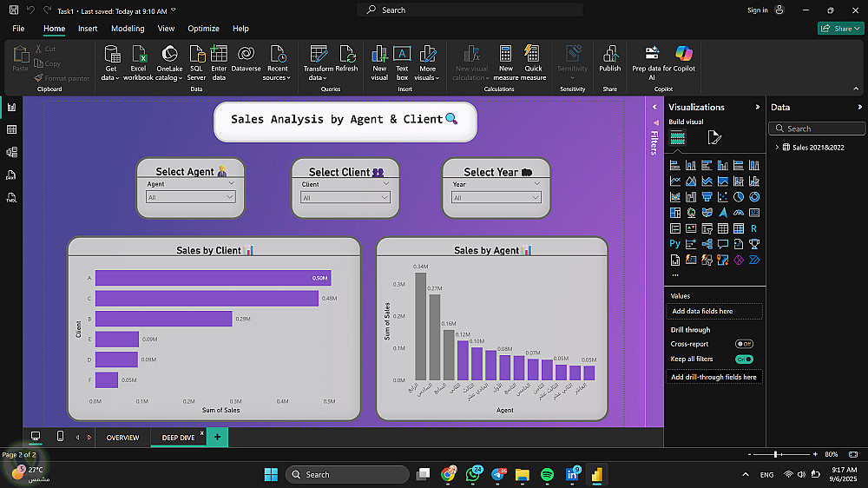868x488 pixels.
Task: Open the Year slicer All dropdown
Action: click(496, 198)
